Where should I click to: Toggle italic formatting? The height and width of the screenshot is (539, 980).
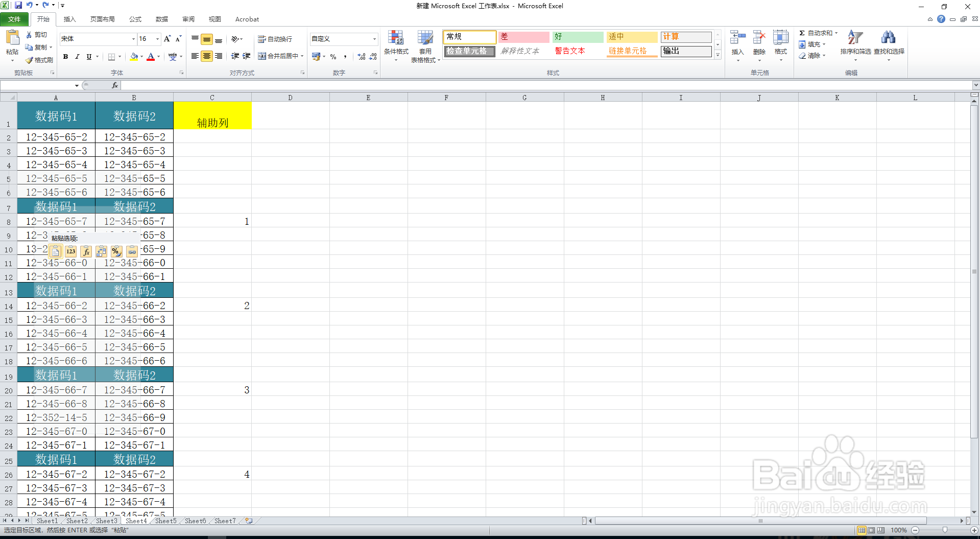pyautogui.click(x=77, y=57)
